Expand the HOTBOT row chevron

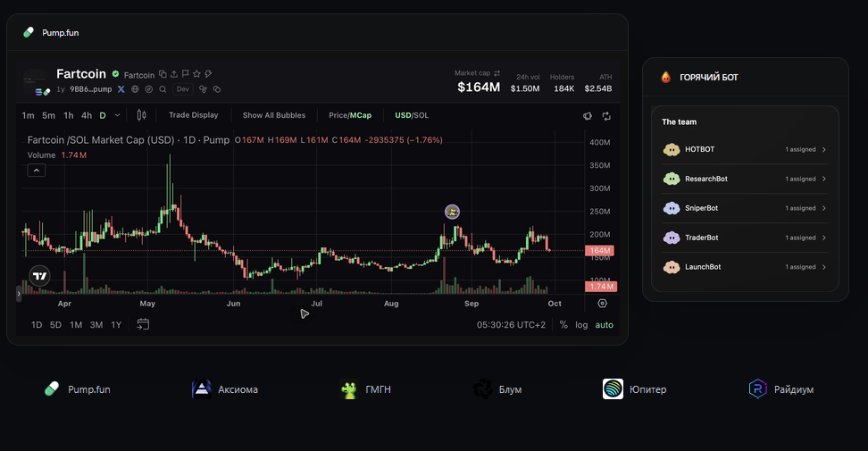[x=824, y=149]
